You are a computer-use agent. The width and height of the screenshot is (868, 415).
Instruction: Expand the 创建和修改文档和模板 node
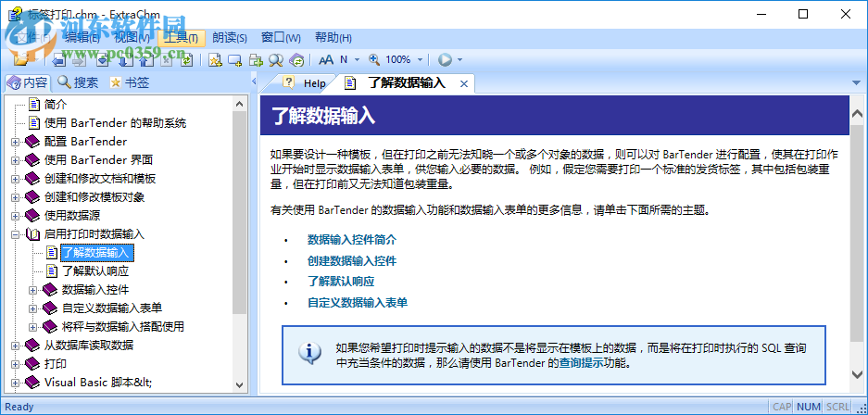(x=15, y=179)
